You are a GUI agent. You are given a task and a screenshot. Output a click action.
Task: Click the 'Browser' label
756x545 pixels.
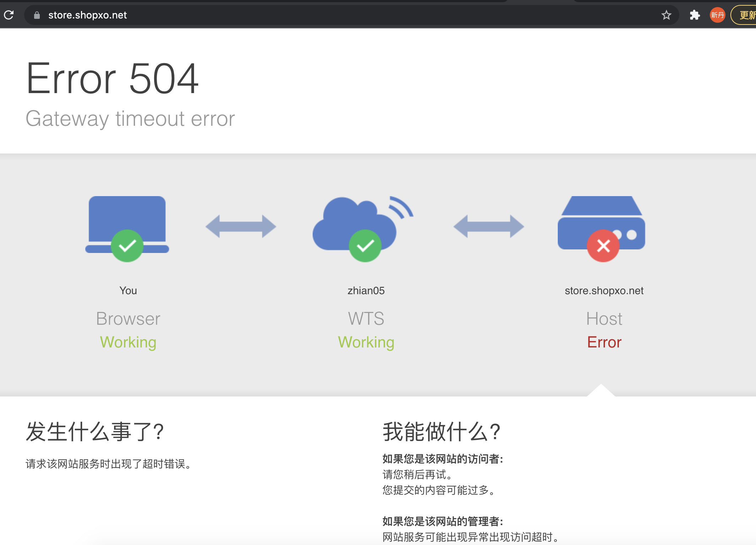tap(128, 319)
